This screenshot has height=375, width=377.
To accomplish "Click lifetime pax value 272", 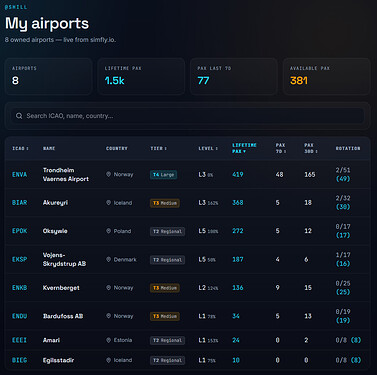I will (x=238, y=231).
